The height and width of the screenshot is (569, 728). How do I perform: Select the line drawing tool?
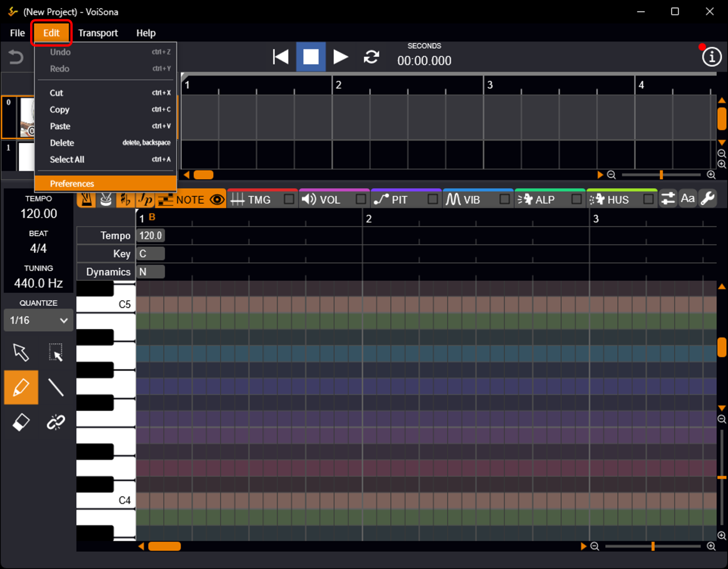pos(56,388)
